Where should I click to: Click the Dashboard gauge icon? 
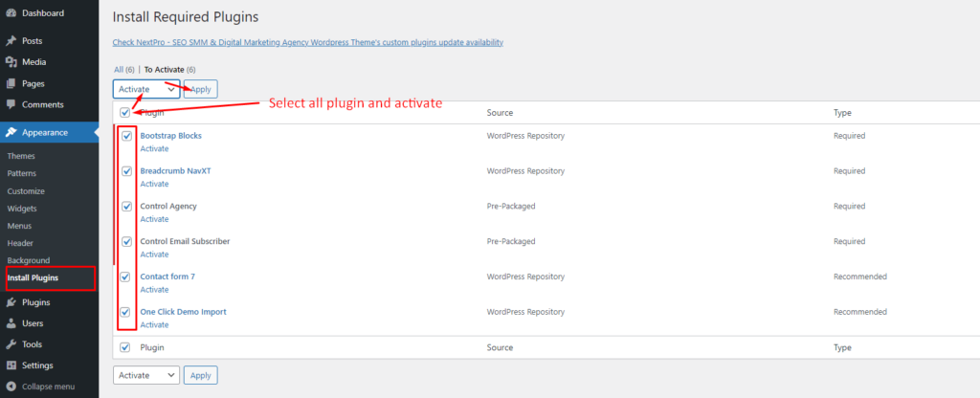point(11,13)
